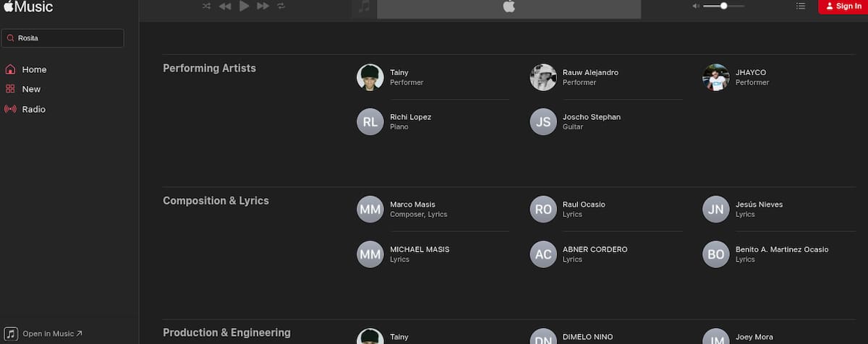
Task: Adjust the volume slider
Action: [x=723, y=7]
